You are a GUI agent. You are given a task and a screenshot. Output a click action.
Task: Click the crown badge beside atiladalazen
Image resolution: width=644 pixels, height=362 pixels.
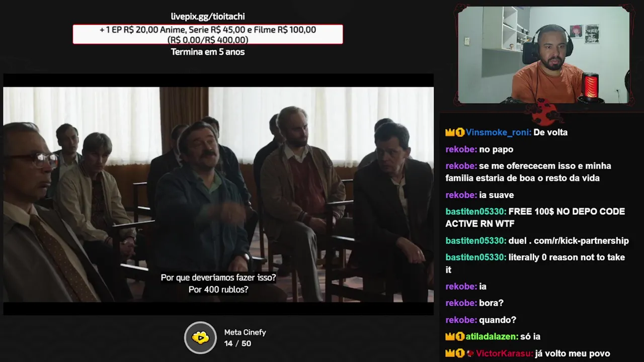pos(450,337)
